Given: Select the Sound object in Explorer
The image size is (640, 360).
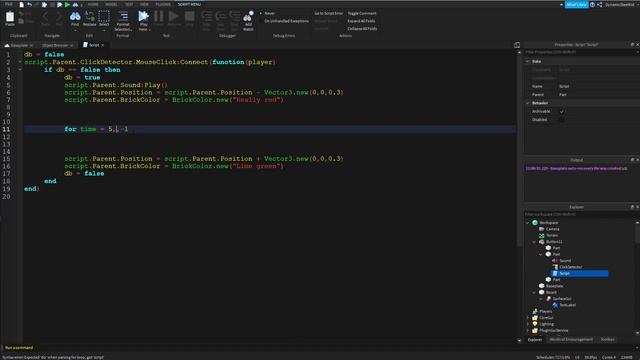Looking at the screenshot, I should 562,261.
